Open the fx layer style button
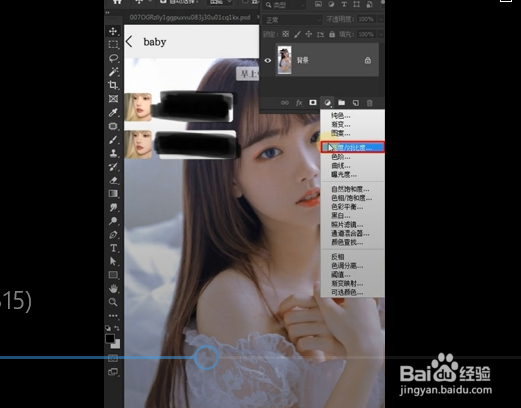The height and width of the screenshot is (408, 521). (299, 103)
